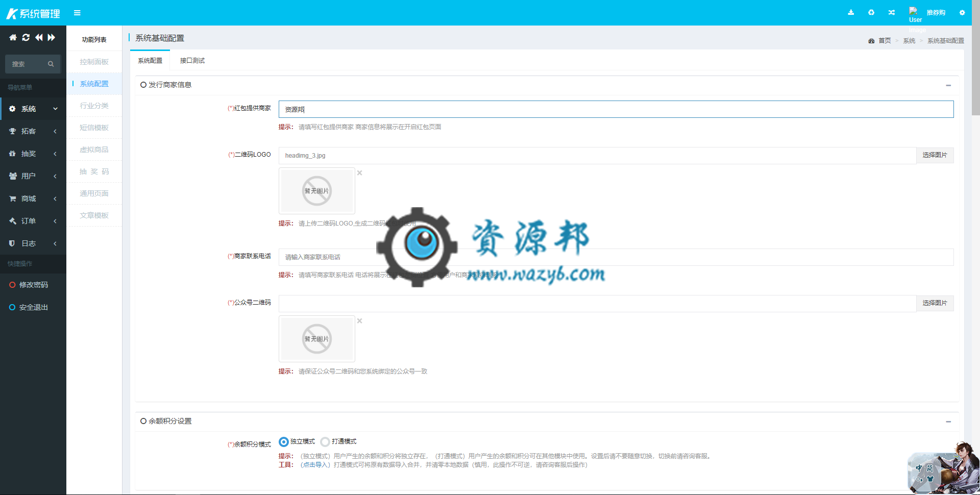Click the gift icon beside 抽奖
Screen dimensions: 980x495
[12, 154]
